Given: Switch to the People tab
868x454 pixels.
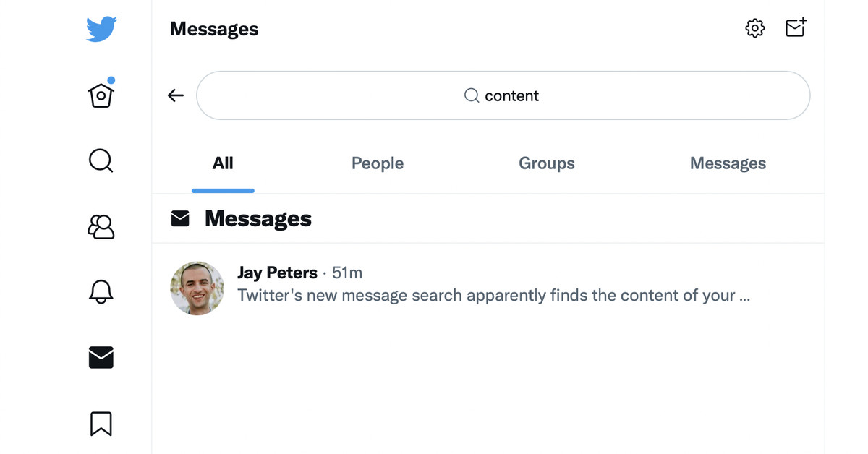Looking at the screenshot, I should [378, 163].
